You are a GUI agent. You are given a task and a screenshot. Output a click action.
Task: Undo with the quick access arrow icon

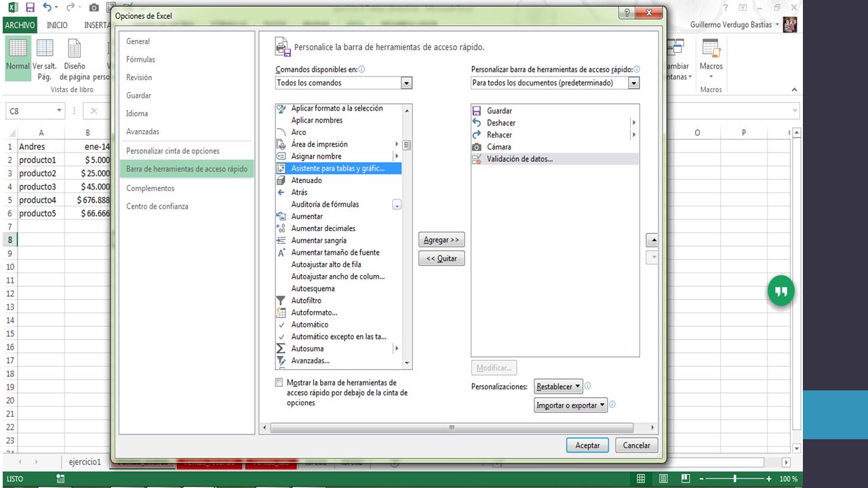tap(47, 7)
